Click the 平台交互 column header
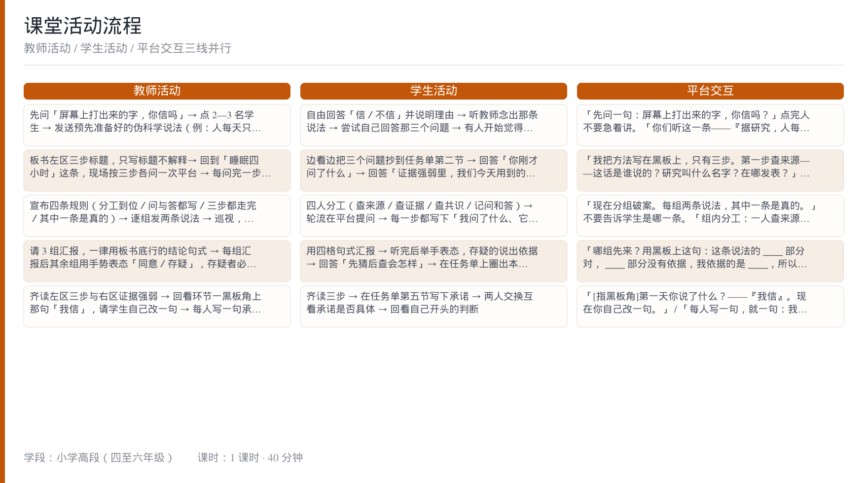The image size is (868, 483). (x=710, y=91)
